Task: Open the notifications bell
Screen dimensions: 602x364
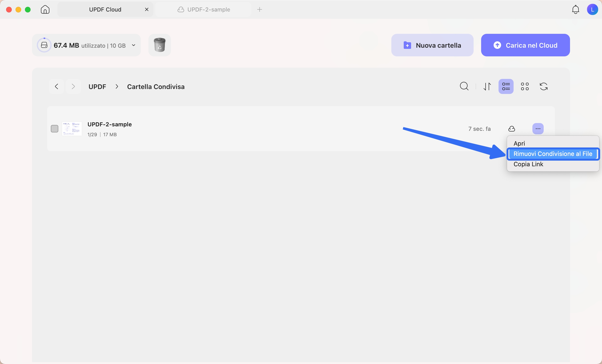Action: (x=576, y=10)
